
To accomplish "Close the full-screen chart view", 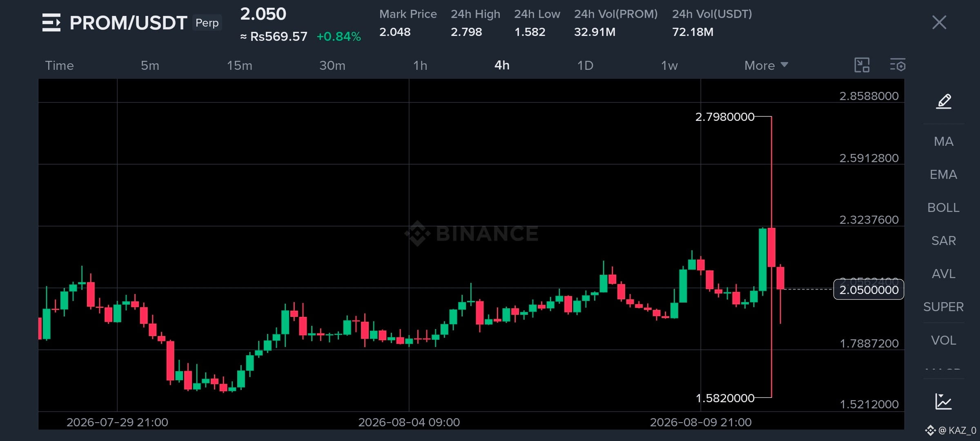I will coord(939,22).
